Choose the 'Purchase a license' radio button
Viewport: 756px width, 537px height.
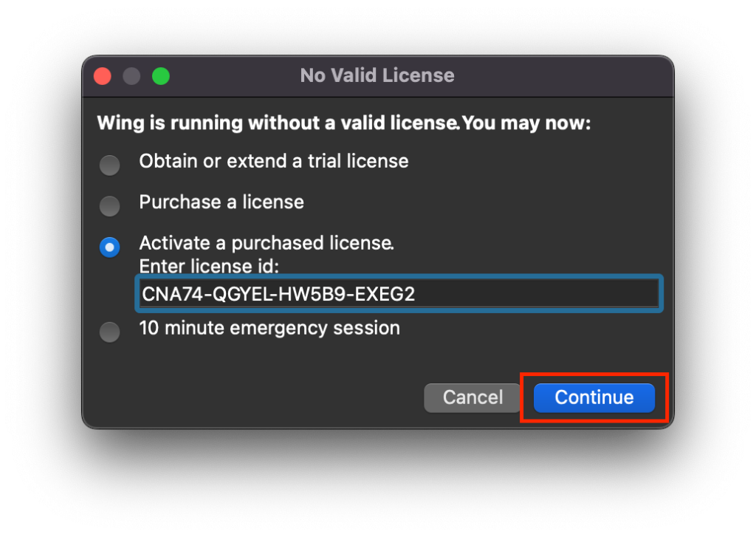coord(109,206)
